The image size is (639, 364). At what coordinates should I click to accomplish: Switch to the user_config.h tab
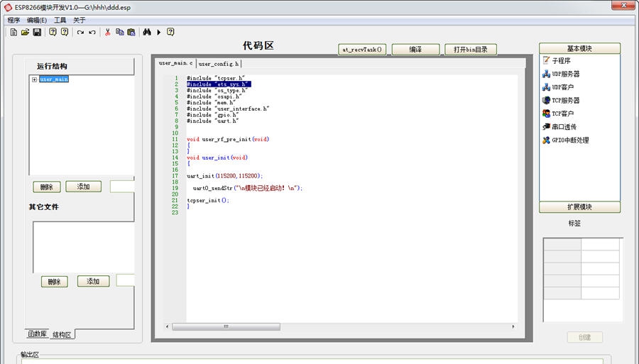[x=219, y=64]
